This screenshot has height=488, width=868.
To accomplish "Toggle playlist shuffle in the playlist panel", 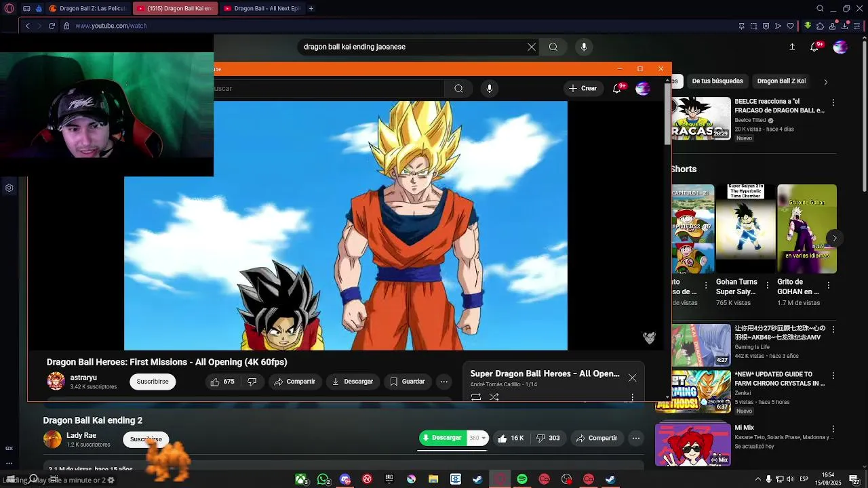I will (494, 397).
